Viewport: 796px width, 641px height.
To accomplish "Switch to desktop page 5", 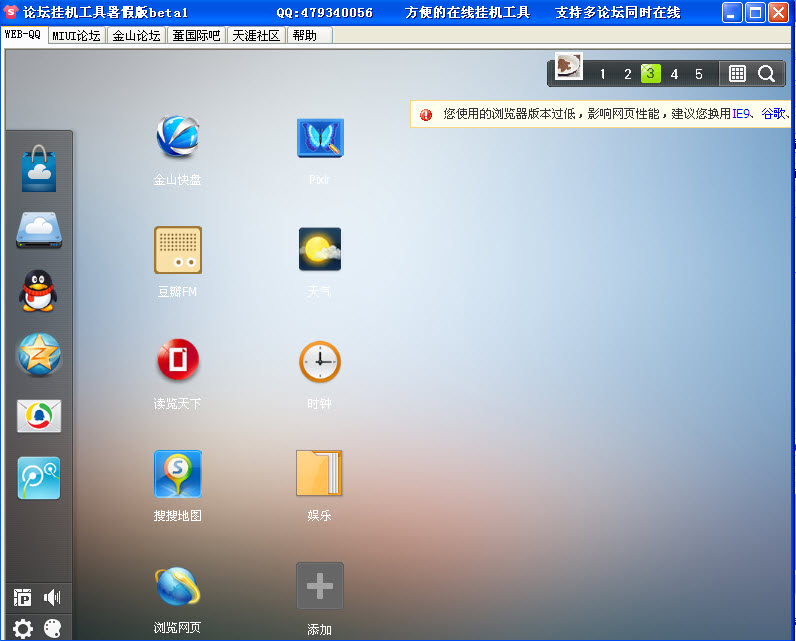I will point(699,74).
